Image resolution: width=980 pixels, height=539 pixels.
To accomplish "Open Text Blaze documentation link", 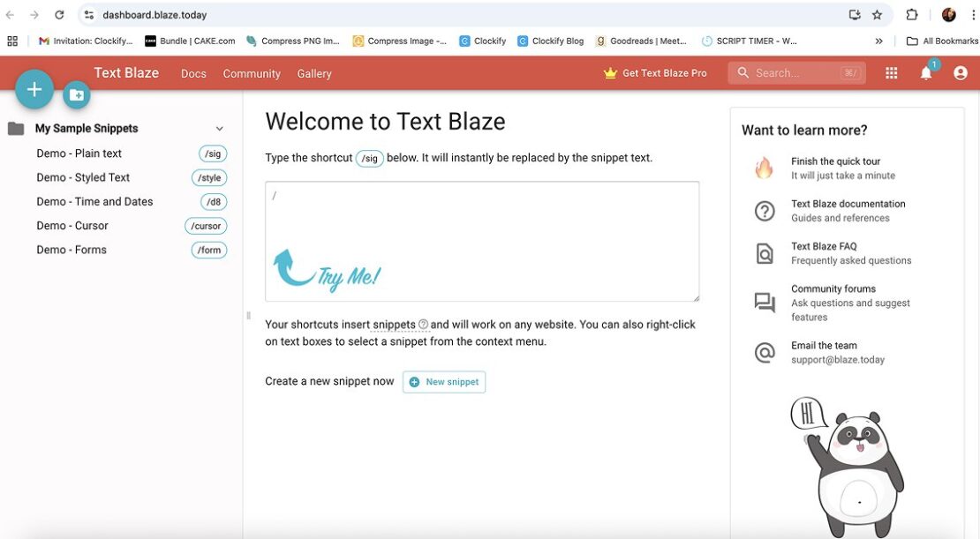I will click(848, 204).
